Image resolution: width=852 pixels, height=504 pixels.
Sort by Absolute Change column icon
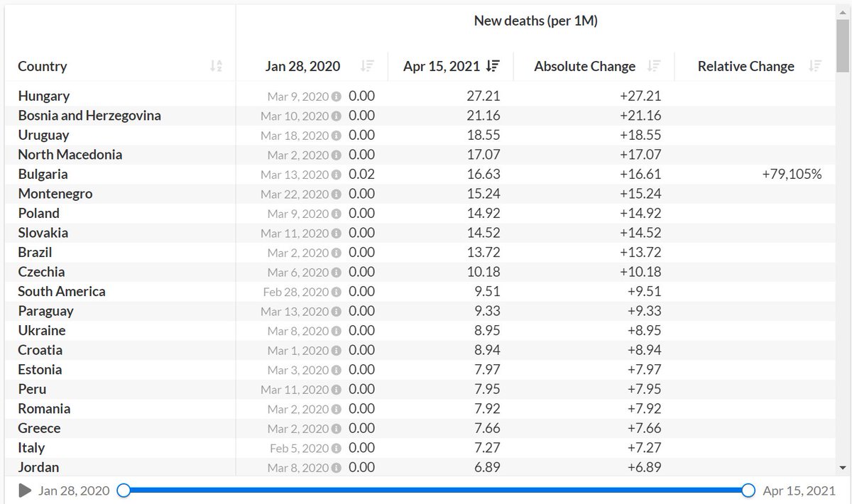coord(655,66)
